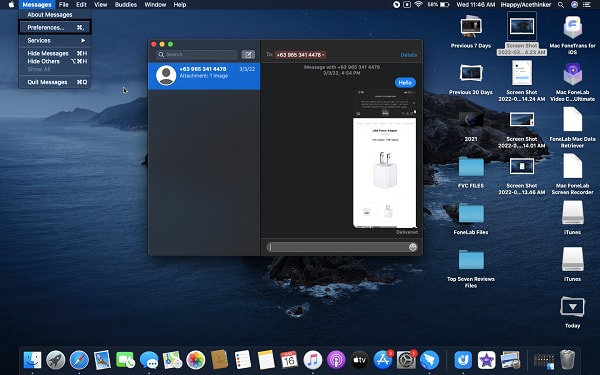The width and height of the screenshot is (600, 375).
Task: Choose Hide Others menu entry
Action: [x=55, y=61]
